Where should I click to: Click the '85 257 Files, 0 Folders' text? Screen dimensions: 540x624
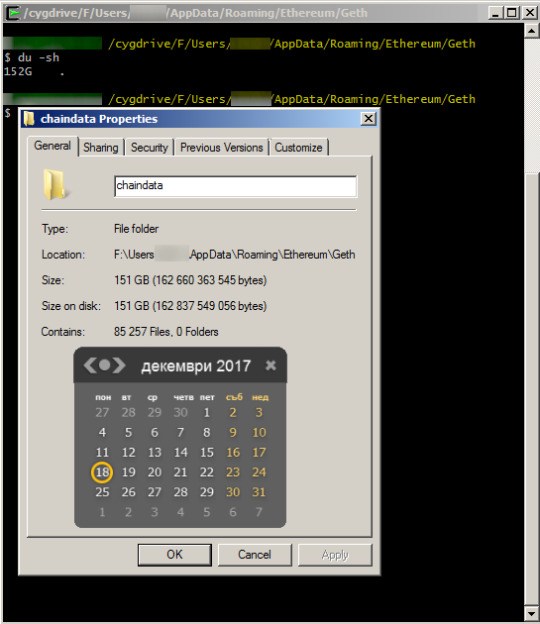166,332
